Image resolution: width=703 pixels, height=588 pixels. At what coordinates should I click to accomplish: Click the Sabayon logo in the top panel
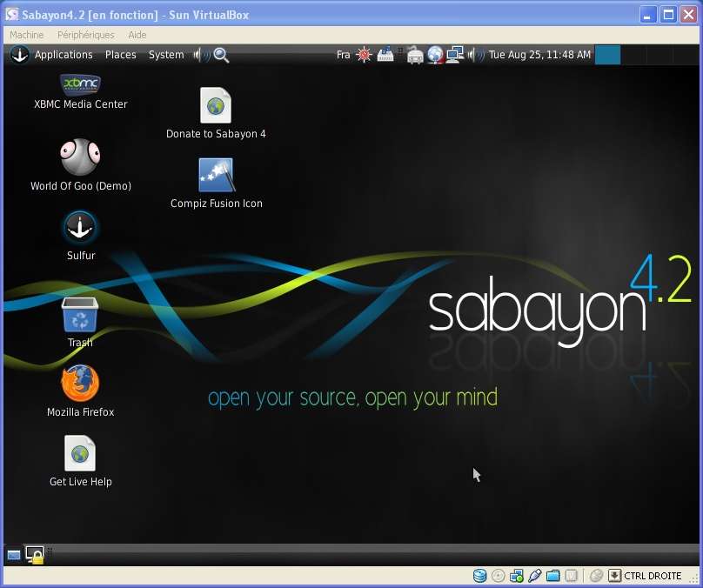point(20,55)
